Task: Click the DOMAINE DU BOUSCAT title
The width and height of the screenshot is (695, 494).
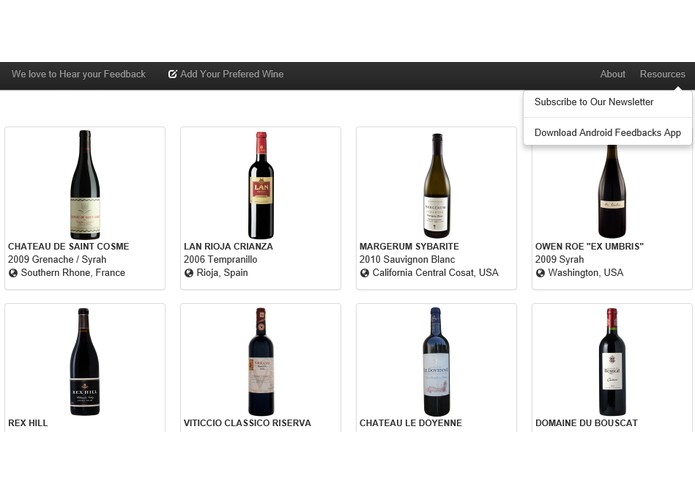Action: 586,423
